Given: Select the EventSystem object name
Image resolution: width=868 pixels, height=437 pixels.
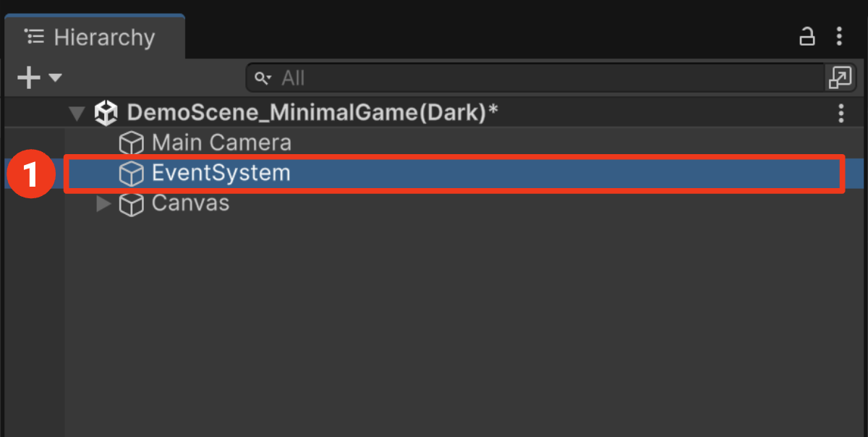Looking at the screenshot, I should pos(221,173).
